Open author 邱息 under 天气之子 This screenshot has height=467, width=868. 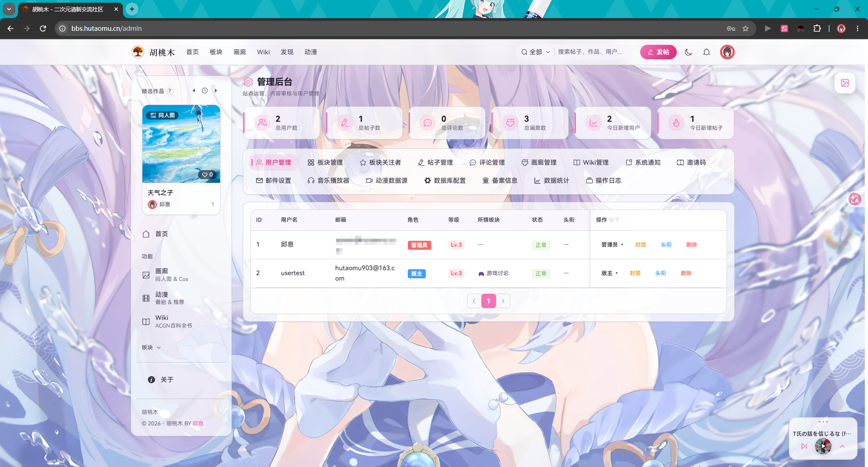pyautogui.click(x=160, y=205)
